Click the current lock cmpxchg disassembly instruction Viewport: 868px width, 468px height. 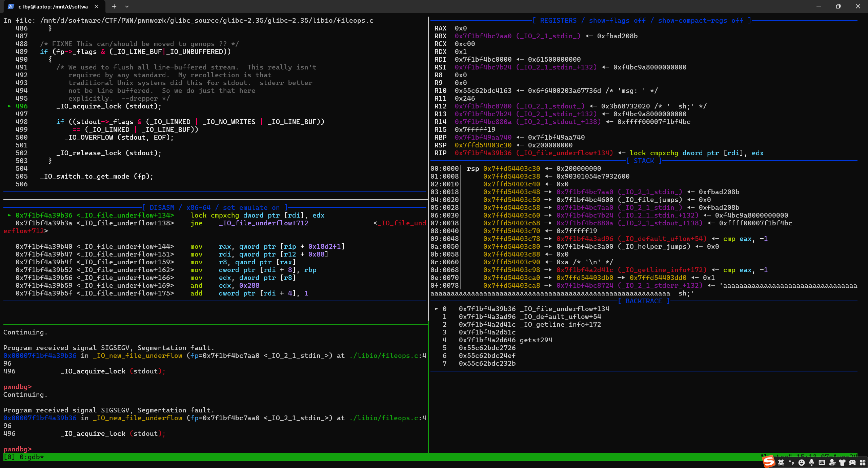tap(257, 215)
